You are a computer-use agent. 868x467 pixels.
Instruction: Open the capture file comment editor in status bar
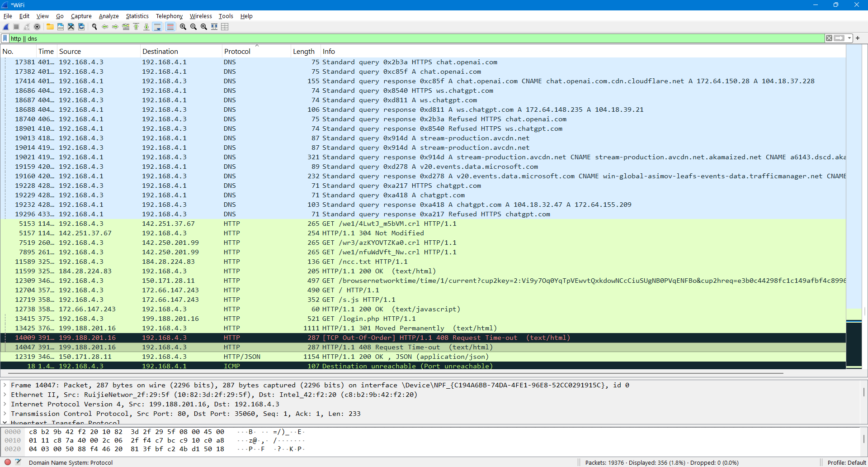pos(18,462)
